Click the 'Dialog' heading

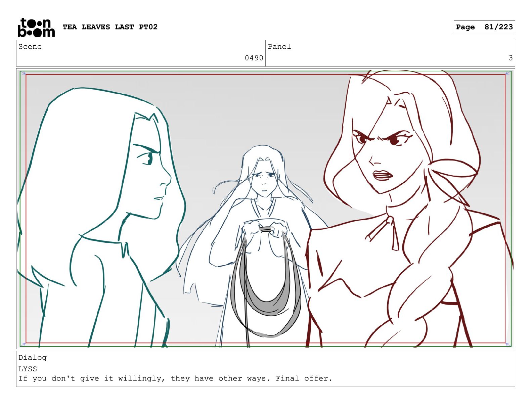[32, 358]
